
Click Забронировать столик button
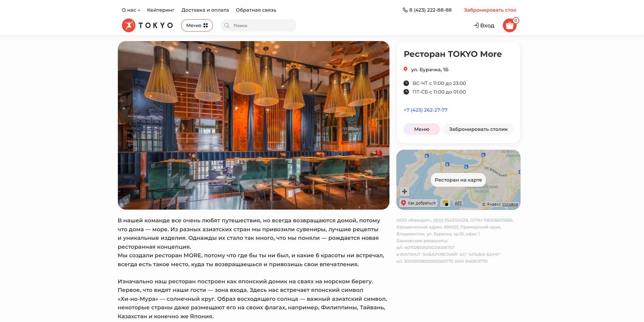pos(478,129)
